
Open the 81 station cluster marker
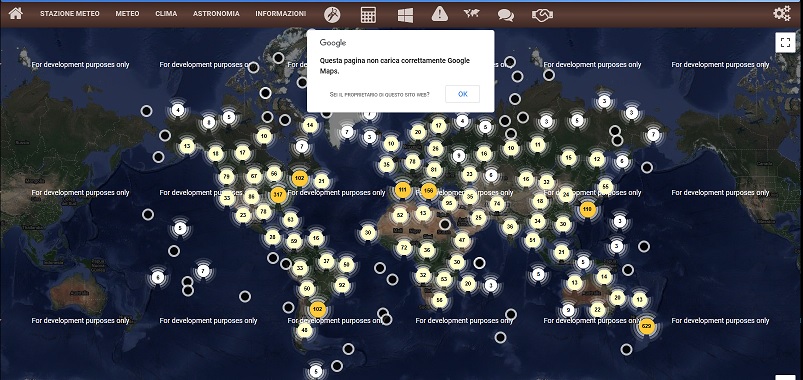[434, 170]
